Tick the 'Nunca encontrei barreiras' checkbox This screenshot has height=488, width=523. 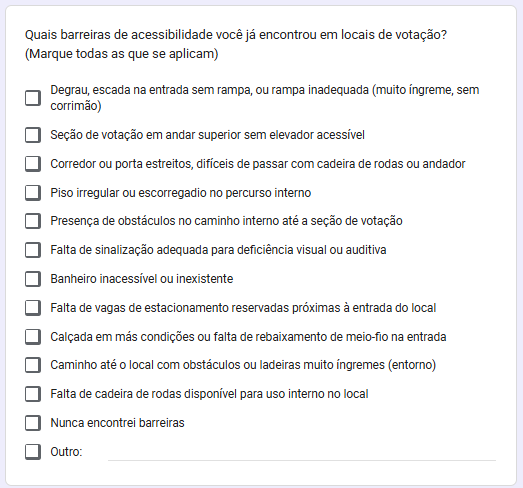[x=33, y=423]
